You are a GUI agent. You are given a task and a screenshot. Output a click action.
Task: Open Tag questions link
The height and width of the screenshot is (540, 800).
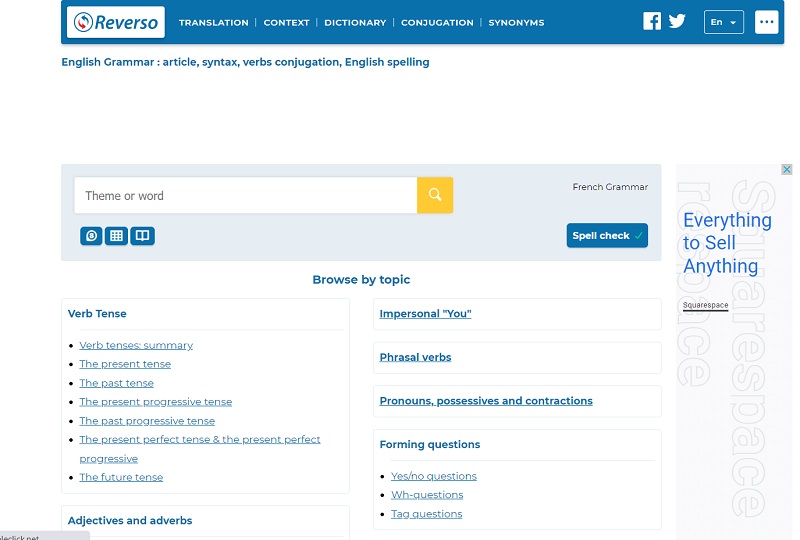click(x=427, y=514)
